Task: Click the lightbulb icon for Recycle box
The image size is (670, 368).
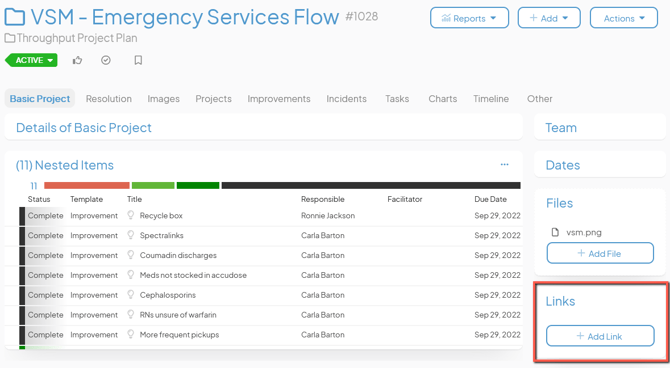Action: (131, 215)
